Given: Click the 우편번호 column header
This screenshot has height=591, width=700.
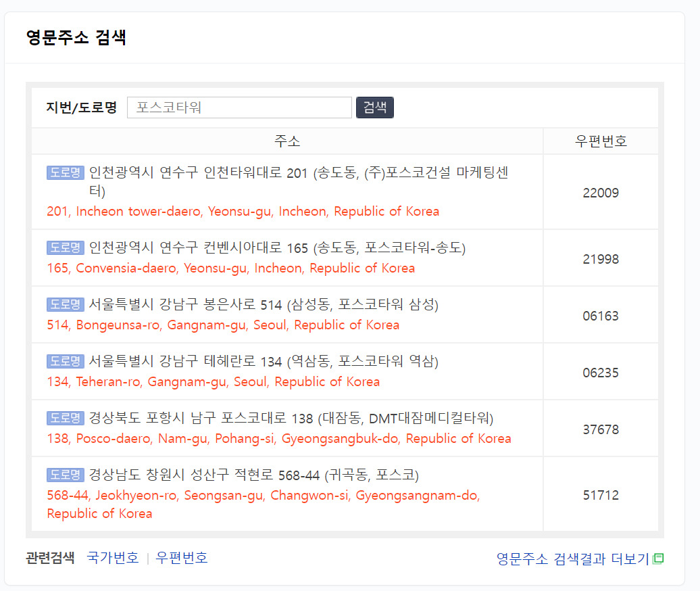Looking at the screenshot, I should pyautogui.click(x=601, y=141).
